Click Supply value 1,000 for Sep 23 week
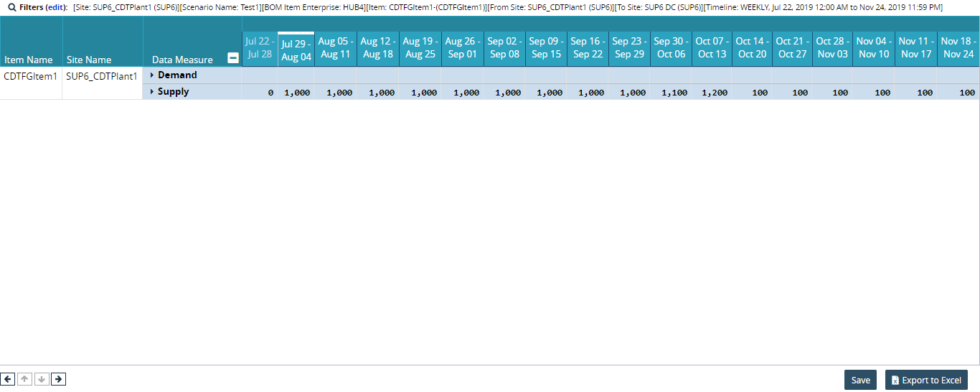The width and height of the screenshot is (980, 392). click(628, 92)
